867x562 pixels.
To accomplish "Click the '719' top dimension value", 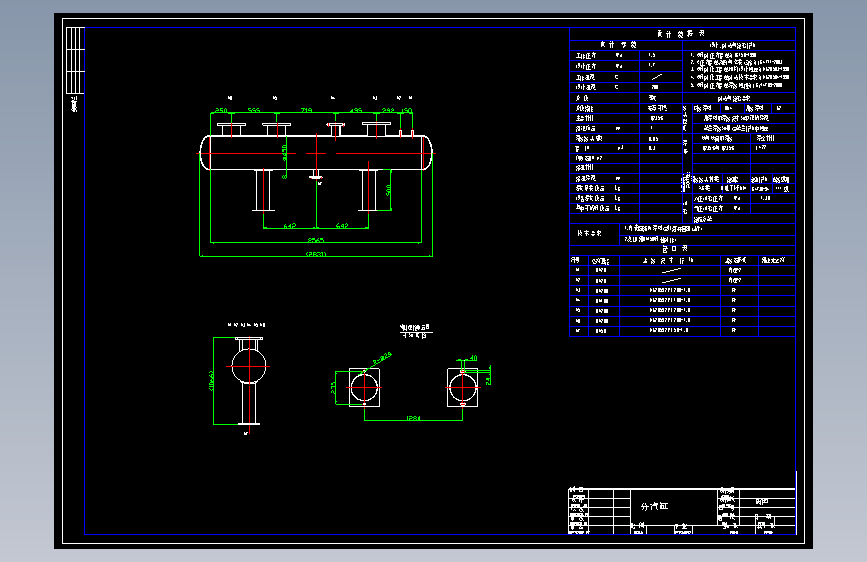I will point(306,110).
